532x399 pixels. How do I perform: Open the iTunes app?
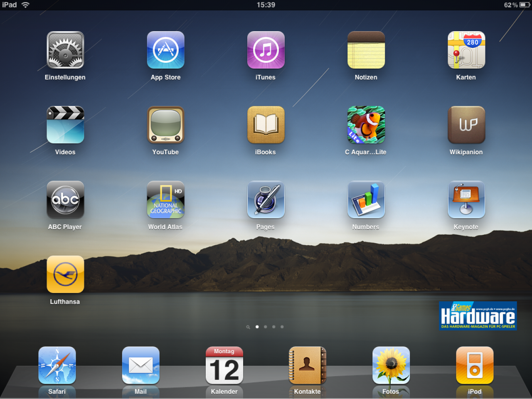(266, 50)
